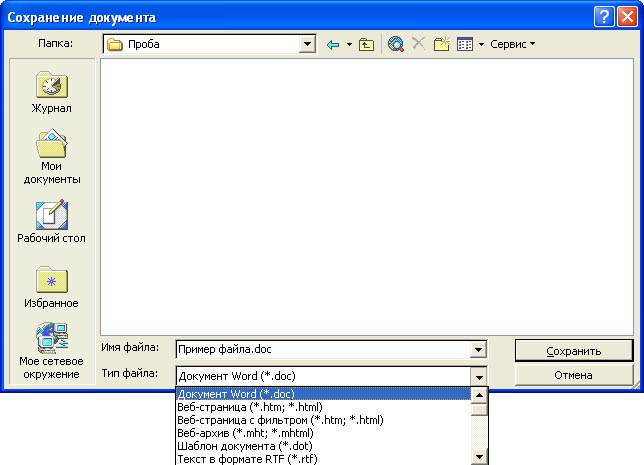Go to Рабочий стол in sidebar
The width and height of the screenshot is (644, 465).
(x=51, y=222)
